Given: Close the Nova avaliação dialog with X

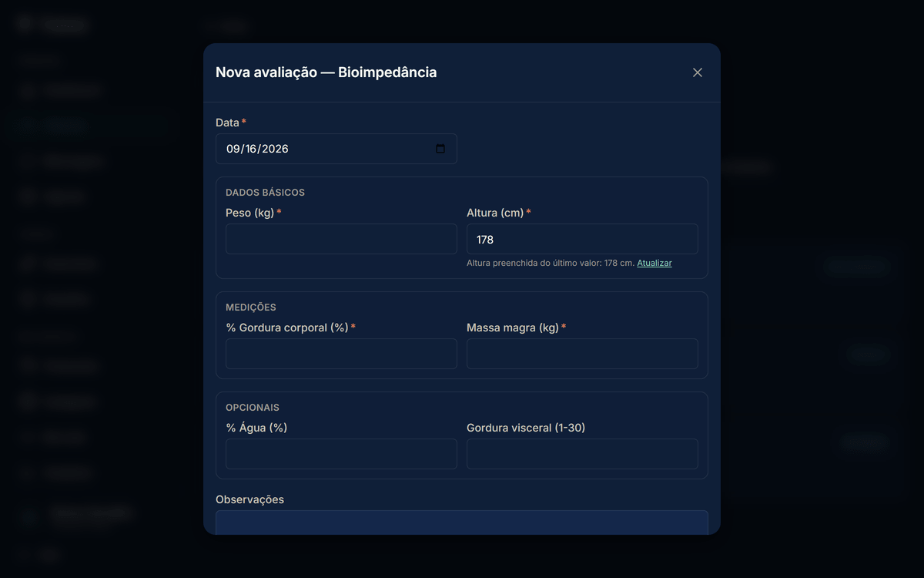Looking at the screenshot, I should 698,72.
